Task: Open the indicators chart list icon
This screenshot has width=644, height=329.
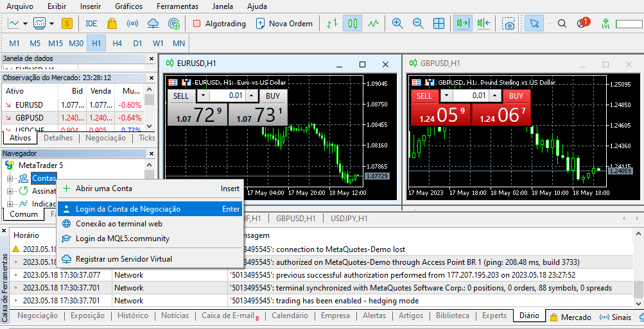Action: [40, 23]
